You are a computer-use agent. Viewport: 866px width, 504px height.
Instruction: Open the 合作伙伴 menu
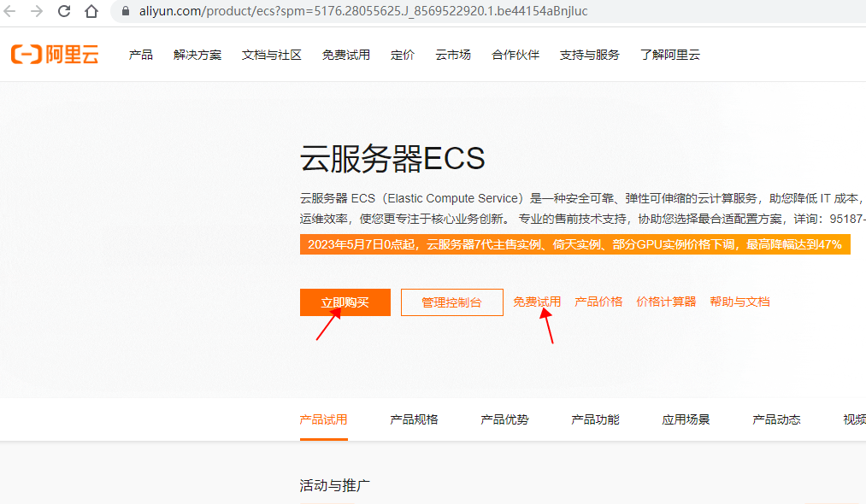pos(515,55)
